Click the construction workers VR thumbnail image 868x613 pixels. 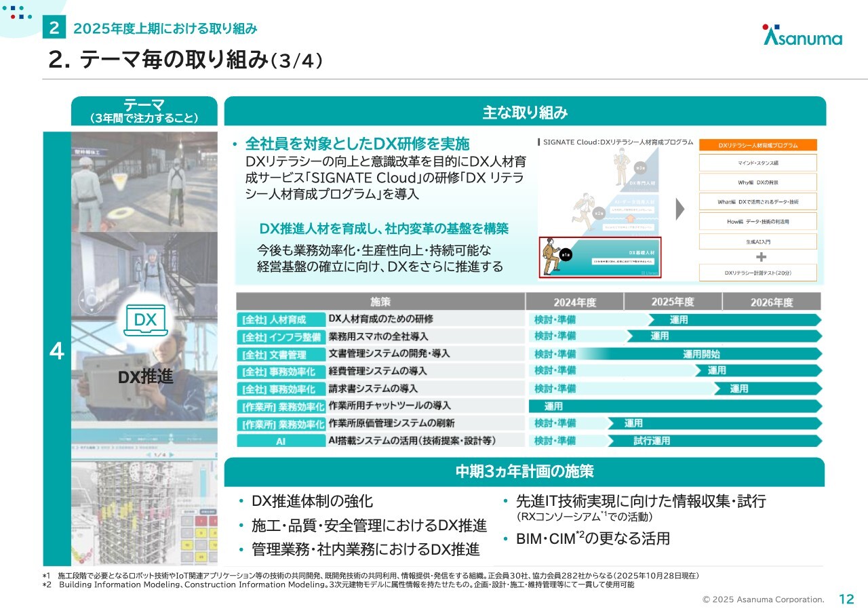click(x=144, y=182)
